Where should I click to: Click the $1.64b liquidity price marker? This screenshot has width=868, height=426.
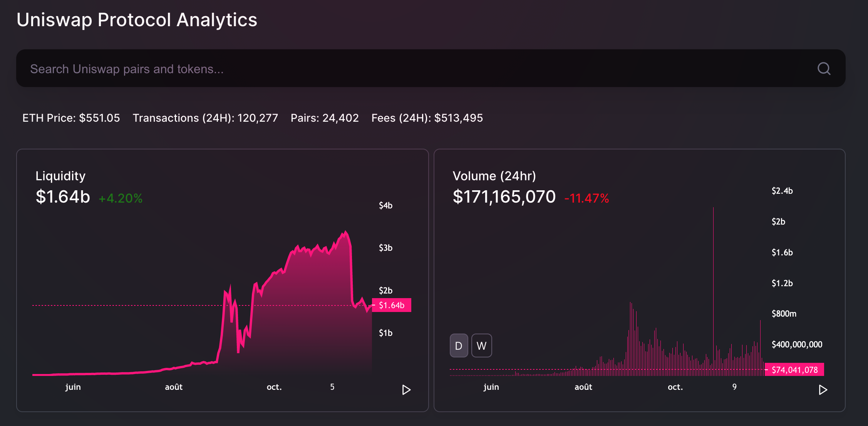pos(392,305)
